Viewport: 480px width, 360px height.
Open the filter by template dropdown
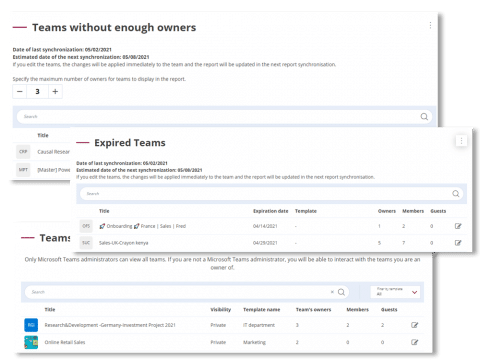[395, 292]
